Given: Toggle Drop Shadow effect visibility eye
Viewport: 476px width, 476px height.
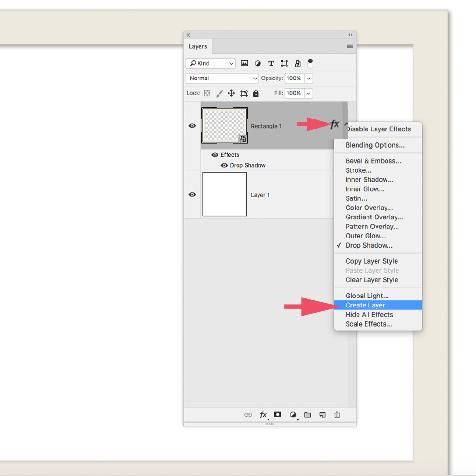Looking at the screenshot, I should [224, 165].
